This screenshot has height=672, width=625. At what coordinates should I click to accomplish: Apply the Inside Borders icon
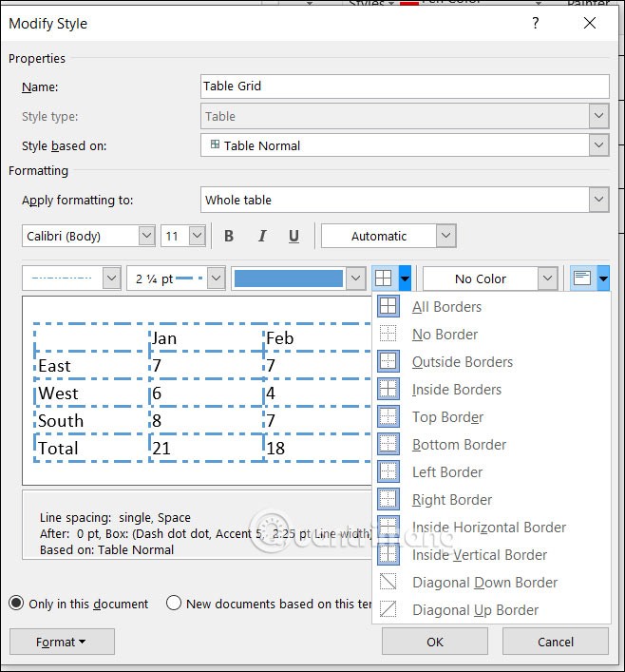pos(388,389)
